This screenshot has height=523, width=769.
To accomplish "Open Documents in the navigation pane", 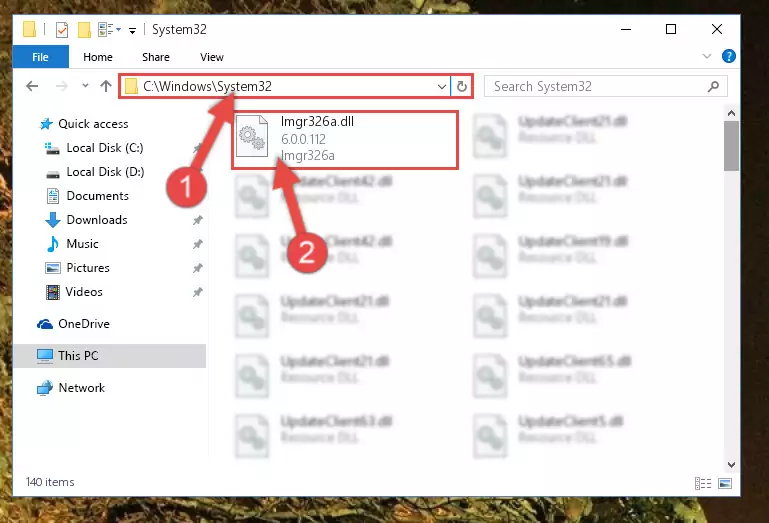I will [x=98, y=196].
